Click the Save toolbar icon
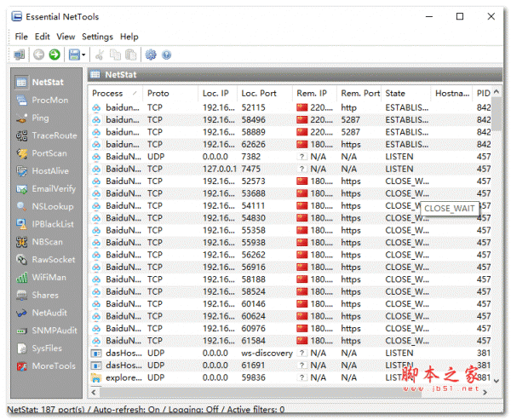 click(74, 55)
